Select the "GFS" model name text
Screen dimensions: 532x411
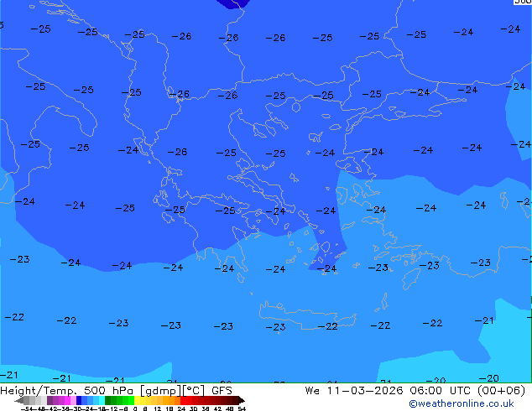(x=222, y=391)
